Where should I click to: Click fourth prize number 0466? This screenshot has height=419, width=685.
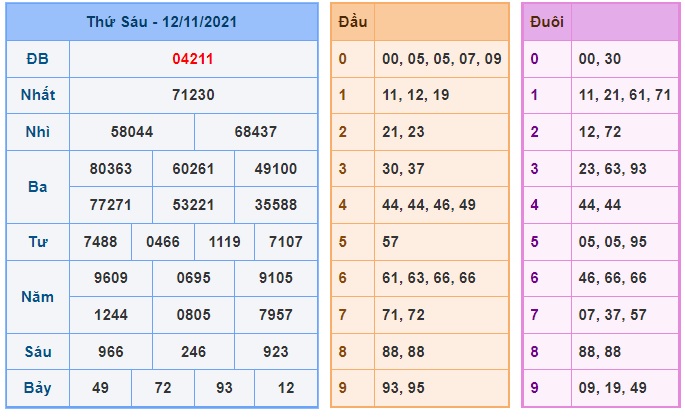[x=163, y=242]
